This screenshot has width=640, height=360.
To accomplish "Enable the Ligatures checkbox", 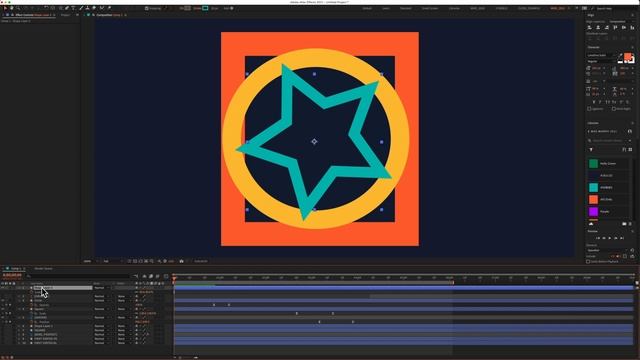I will tap(589, 109).
